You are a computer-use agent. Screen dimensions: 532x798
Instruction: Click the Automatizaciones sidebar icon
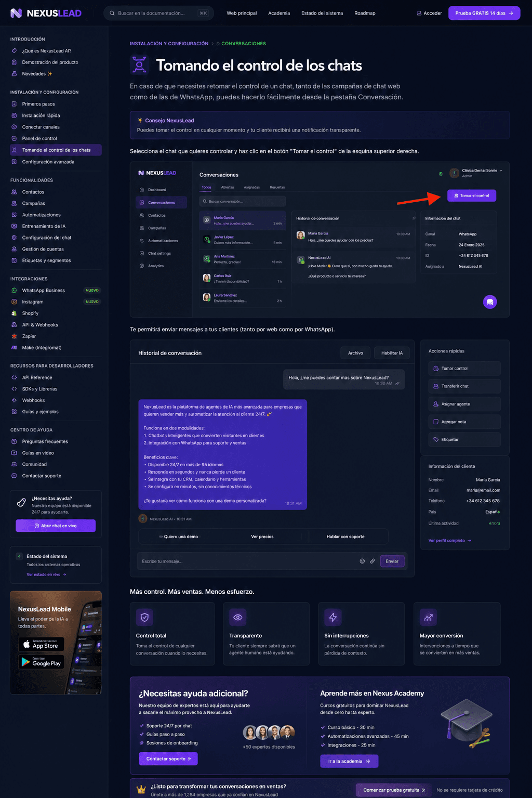tap(14, 215)
